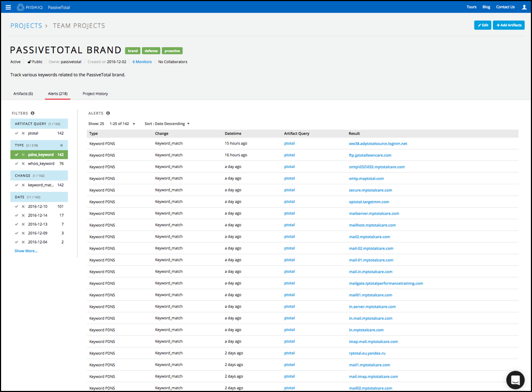
Task: Click the RiskIQ logo icon
Action: pos(20,7)
